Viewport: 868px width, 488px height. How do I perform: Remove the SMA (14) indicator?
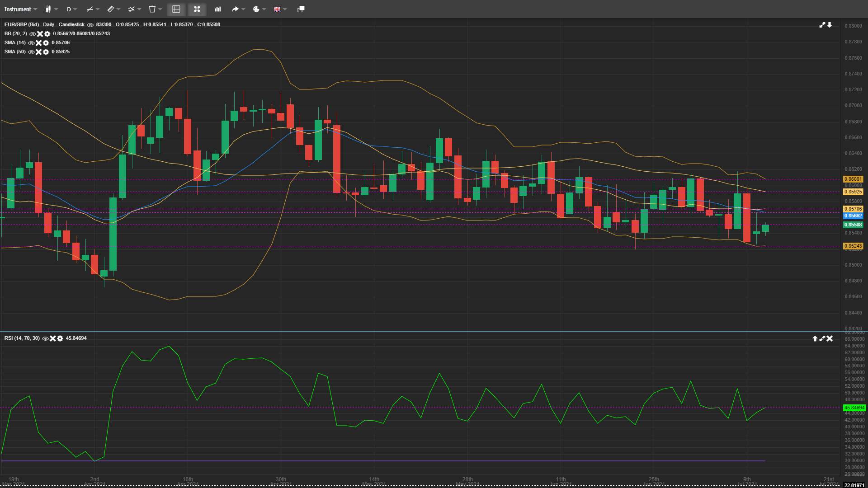38,43
